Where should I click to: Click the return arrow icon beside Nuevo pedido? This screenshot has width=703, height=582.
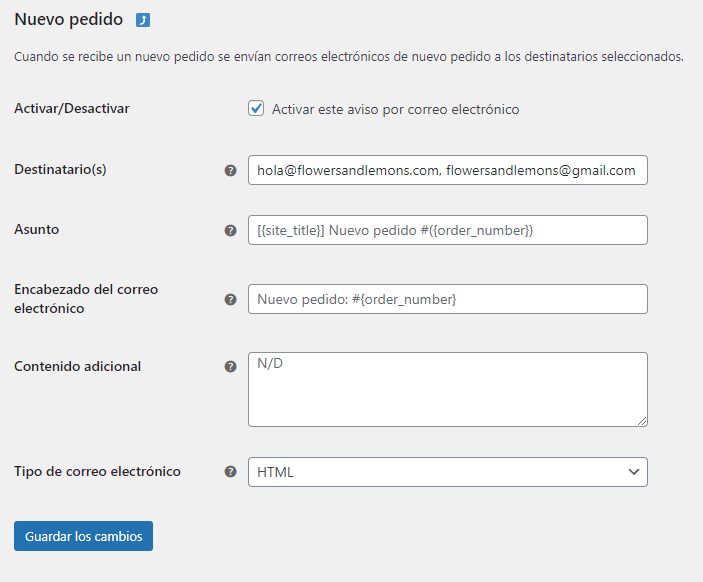click(x=143, y=20)
